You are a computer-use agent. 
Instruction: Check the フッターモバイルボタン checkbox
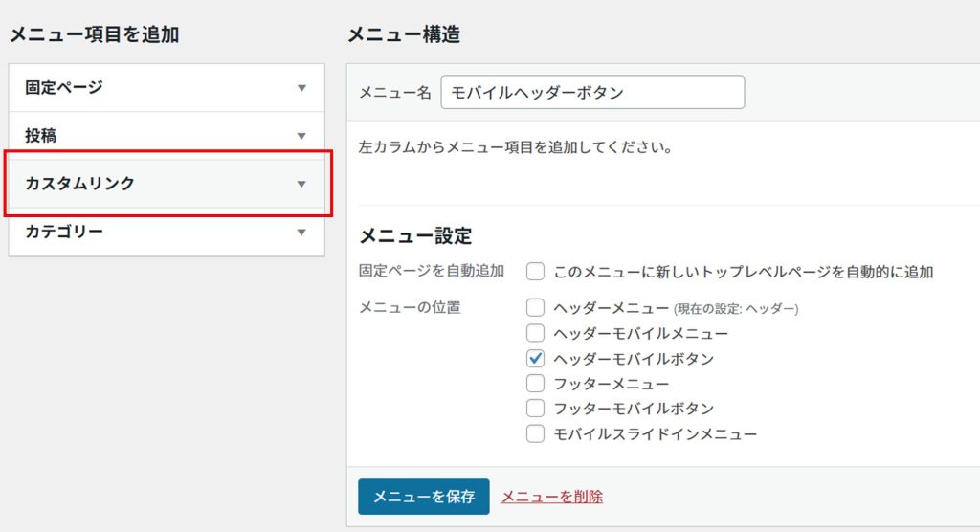(536, 409)
